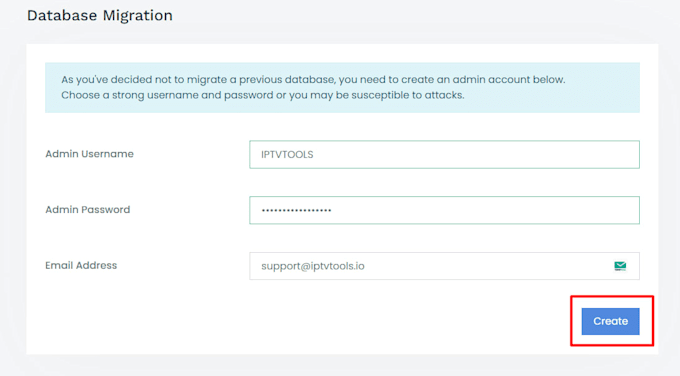
Task: Click the Database Migration heading
Action: 100,16
